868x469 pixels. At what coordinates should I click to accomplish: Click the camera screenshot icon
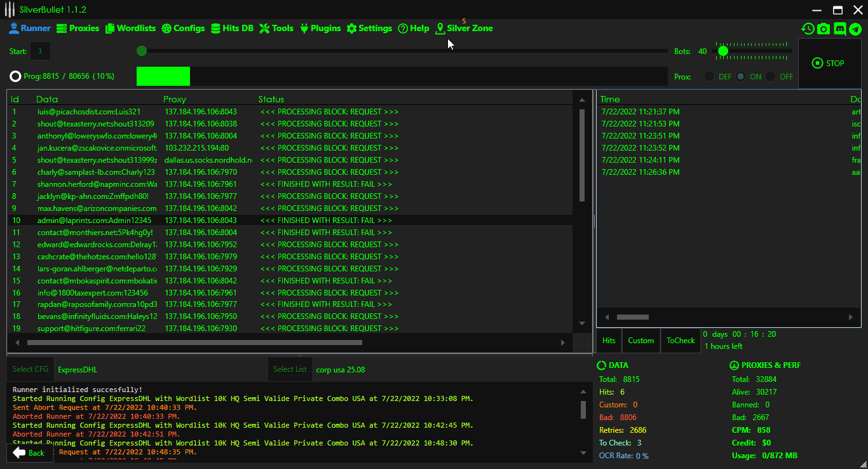824,29
